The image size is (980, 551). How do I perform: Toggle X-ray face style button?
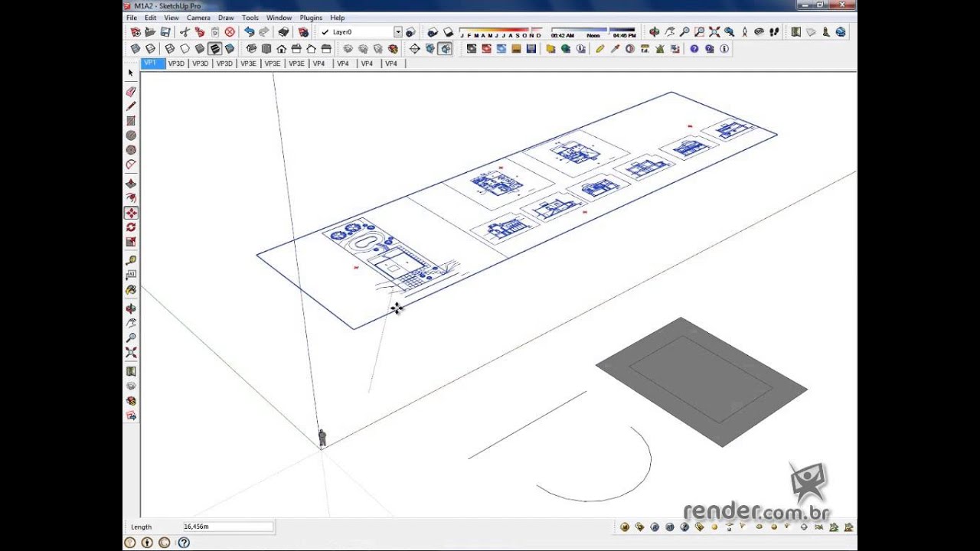(x=135, y=49)
